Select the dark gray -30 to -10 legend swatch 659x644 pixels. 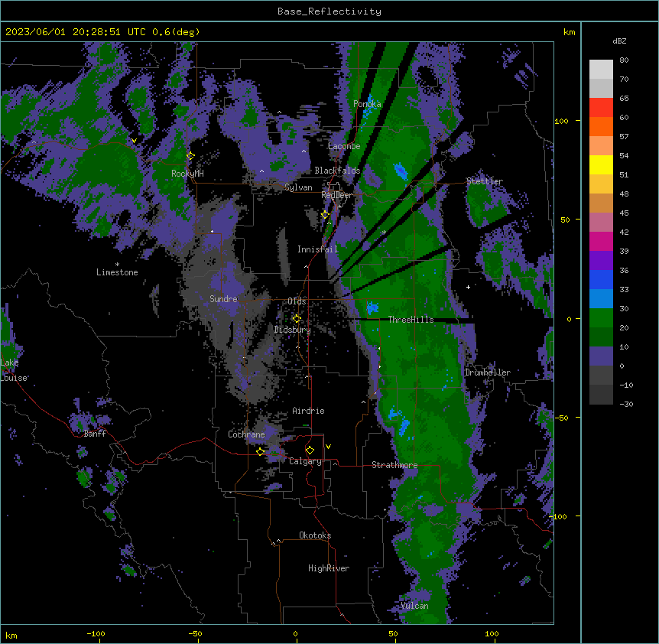601,395
